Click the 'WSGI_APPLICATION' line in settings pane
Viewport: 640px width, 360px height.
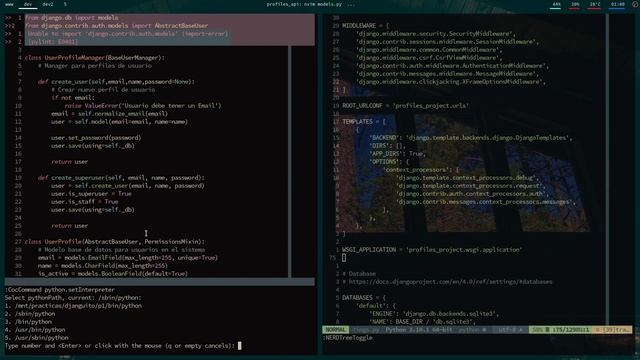(432, 250)
